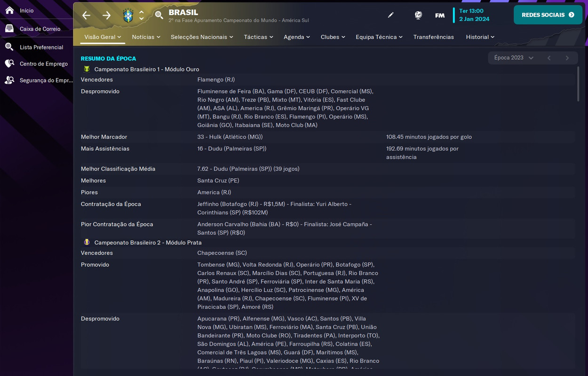Open the Época 2023 dropdown
Screen dimensions: 588x376
[x=513, y=58]
